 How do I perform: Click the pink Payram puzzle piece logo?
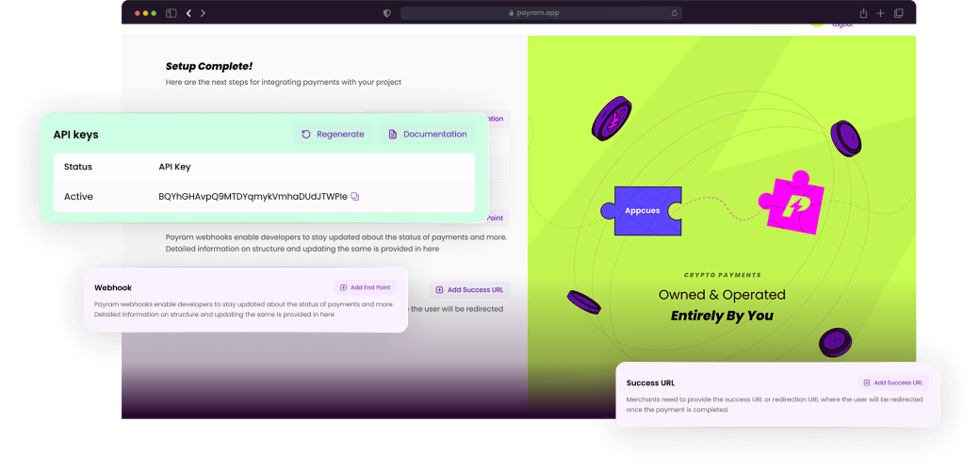792,203
